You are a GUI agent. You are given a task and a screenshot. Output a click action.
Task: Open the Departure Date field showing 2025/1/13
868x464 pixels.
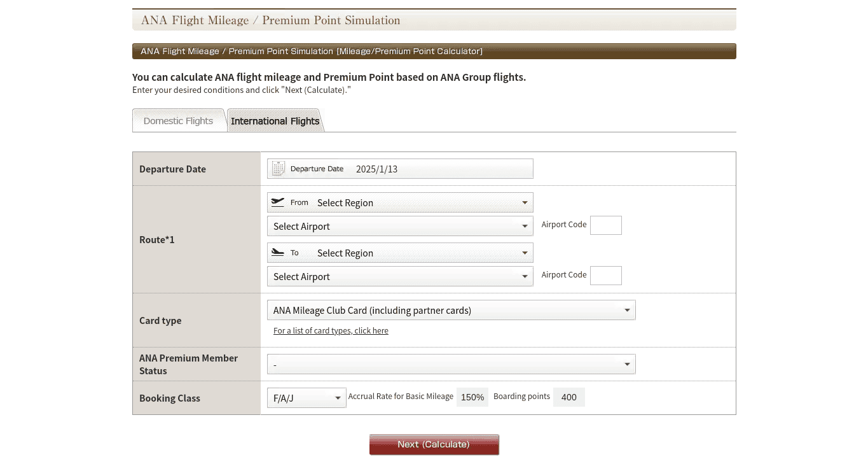pyautogui.click(x=400, y=169)
